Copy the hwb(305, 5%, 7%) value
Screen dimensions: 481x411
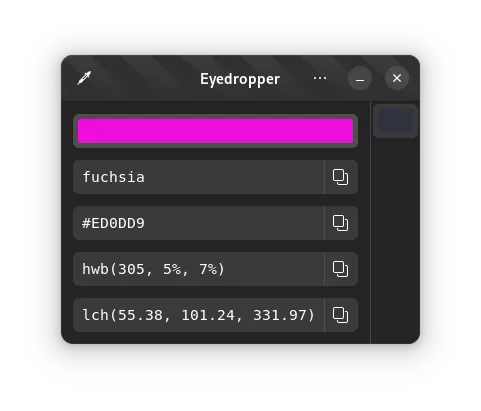(341, 269)
